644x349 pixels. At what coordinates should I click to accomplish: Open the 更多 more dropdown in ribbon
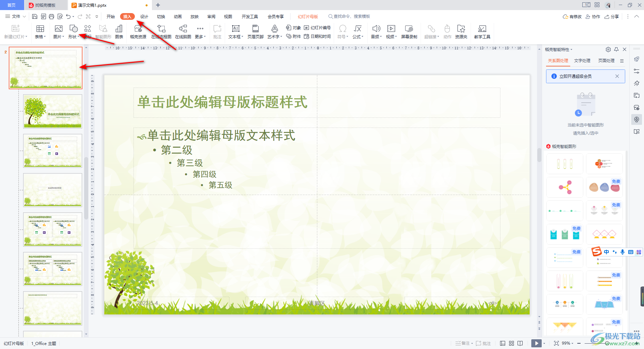(x=200, y=32)
